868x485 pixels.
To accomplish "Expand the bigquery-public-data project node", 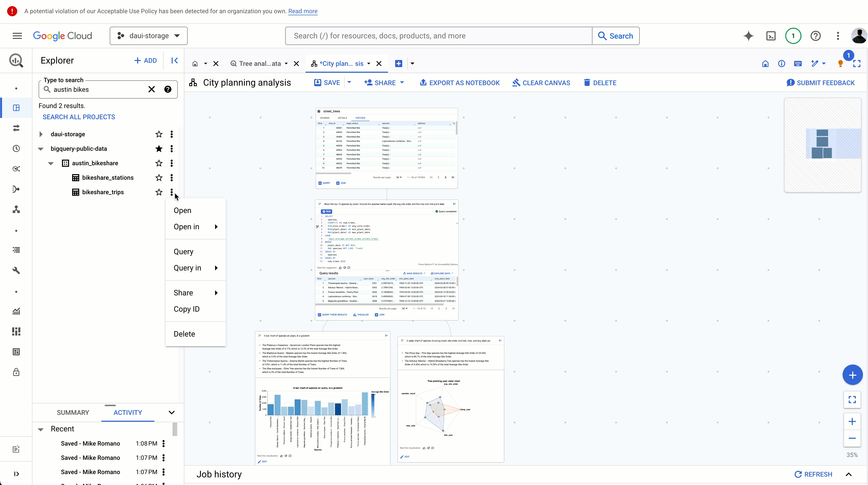I will (x=41, y=148).
